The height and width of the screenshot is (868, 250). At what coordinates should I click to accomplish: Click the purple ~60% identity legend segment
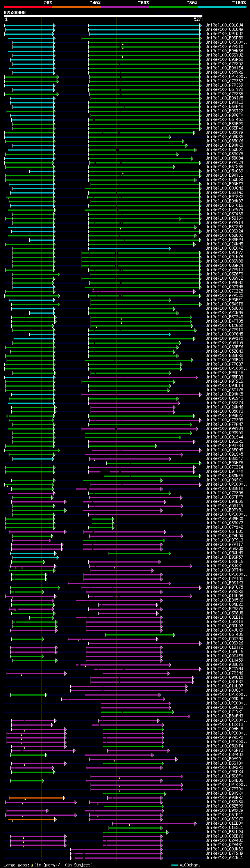(x=125, y=7)
